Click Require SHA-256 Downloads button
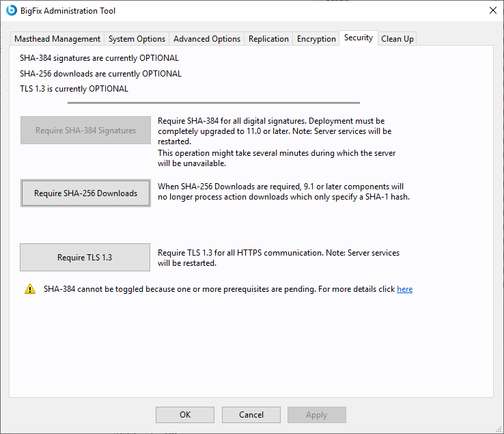The height and width of the screenshot is (434, 504). tap(85, 193)
